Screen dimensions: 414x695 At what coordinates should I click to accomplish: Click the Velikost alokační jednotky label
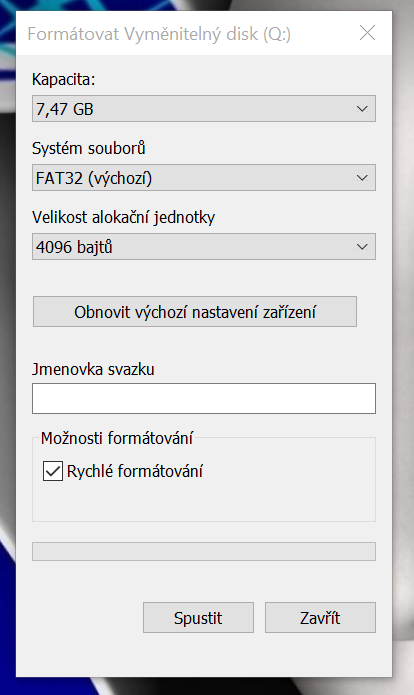[124, 217]
